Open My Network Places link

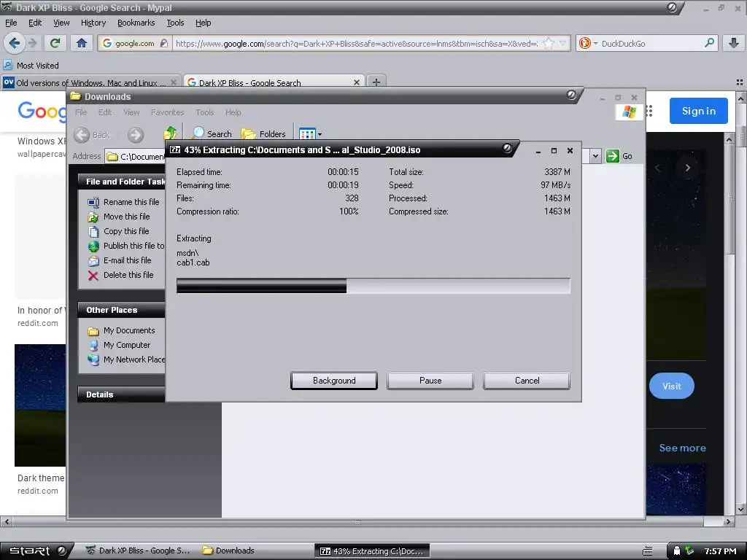pyautogui.click(x=126, y=359)
